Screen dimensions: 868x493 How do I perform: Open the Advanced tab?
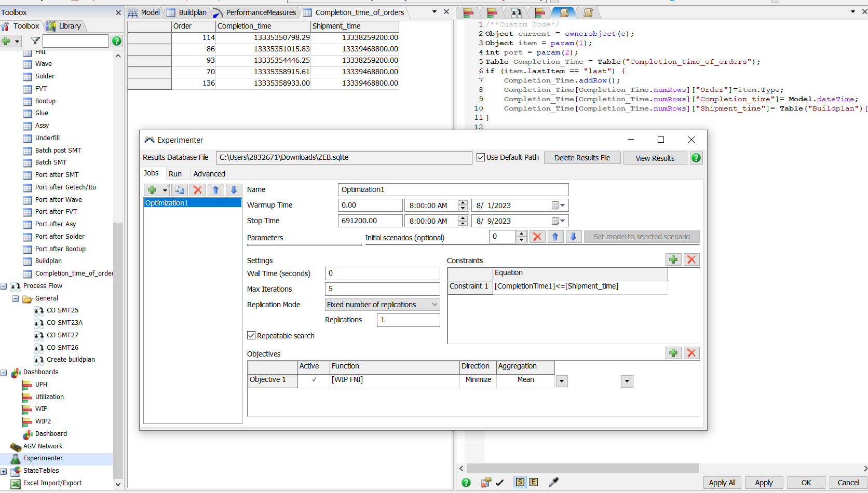[x=209, y=174]
